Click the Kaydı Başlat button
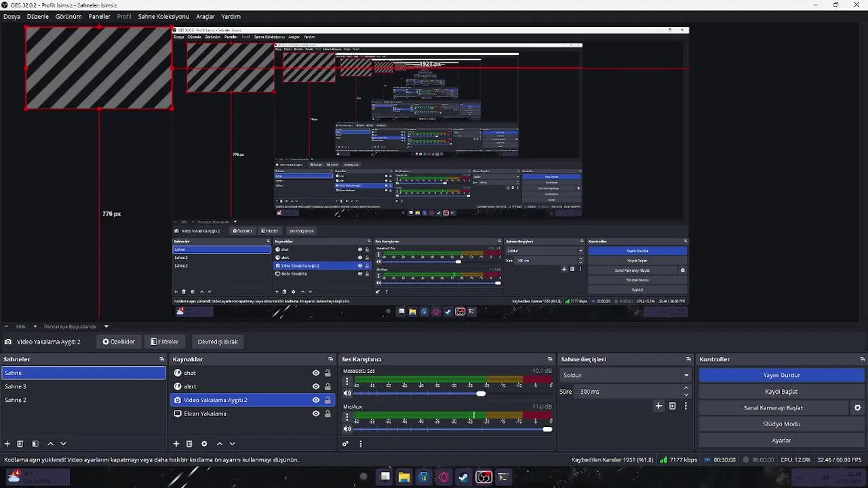This screenshot has width=868, height=488. tap(782, 391)
